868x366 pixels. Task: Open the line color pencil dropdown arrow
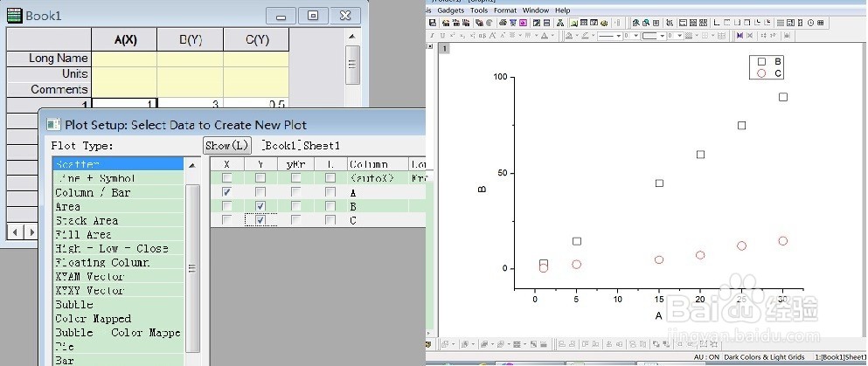tap(594, 36)
